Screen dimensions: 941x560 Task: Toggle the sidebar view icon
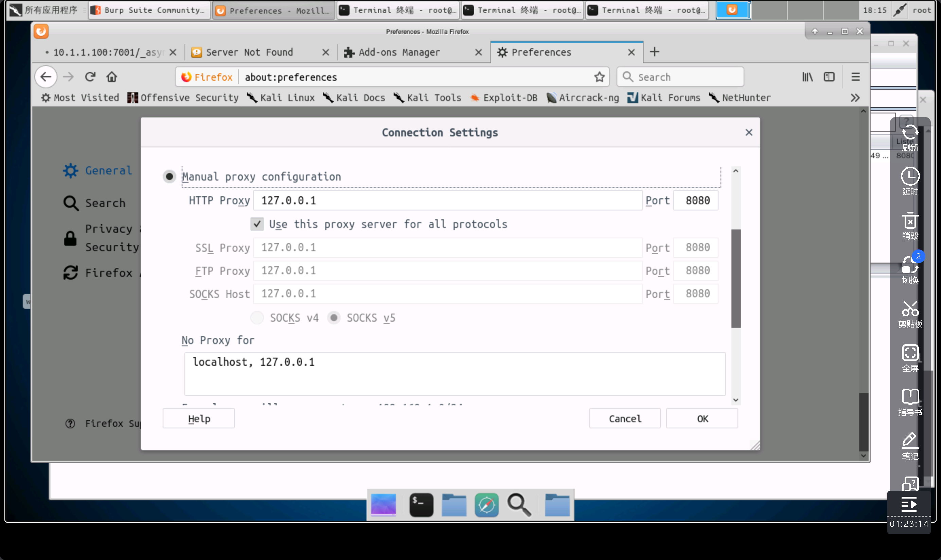(x=829, y=77)
